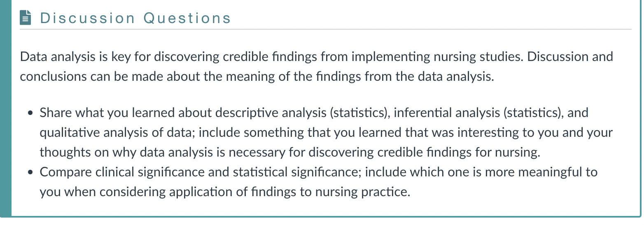Click the word 'Data' starting the intro paragraph
The image size is (644, 225).
(32, 56)
